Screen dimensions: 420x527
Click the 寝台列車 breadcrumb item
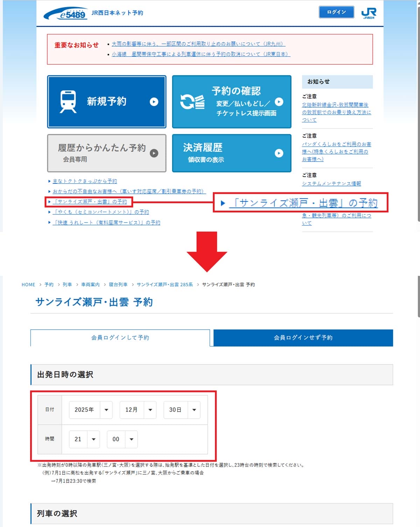click(118, 285)
